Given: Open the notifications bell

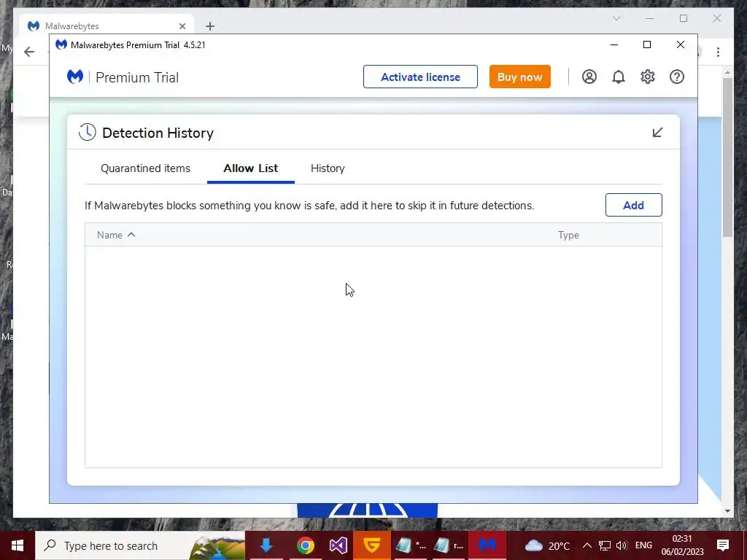Looking at the screenshot, I should (x=619, y=77).
